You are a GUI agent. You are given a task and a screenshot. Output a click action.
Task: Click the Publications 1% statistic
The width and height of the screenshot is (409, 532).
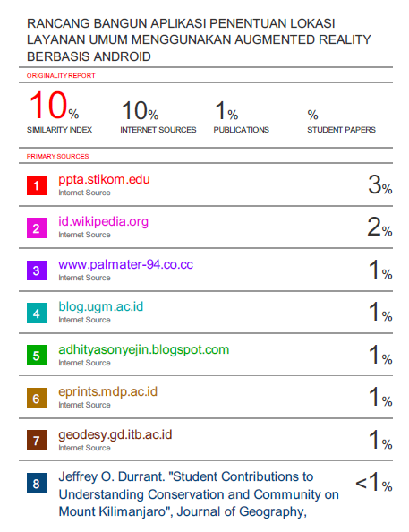point(226,110)
